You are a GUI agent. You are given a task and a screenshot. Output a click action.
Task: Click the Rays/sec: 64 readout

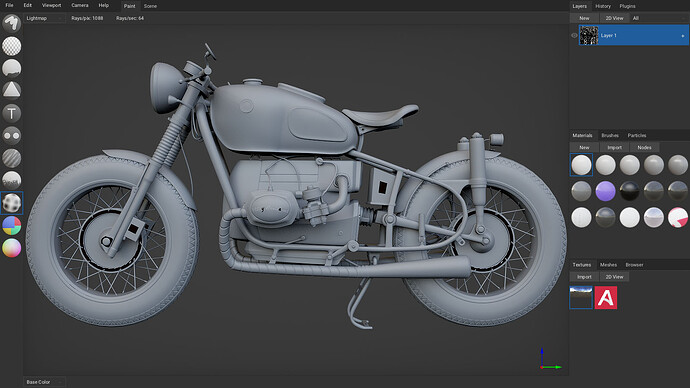pos(130,18)
